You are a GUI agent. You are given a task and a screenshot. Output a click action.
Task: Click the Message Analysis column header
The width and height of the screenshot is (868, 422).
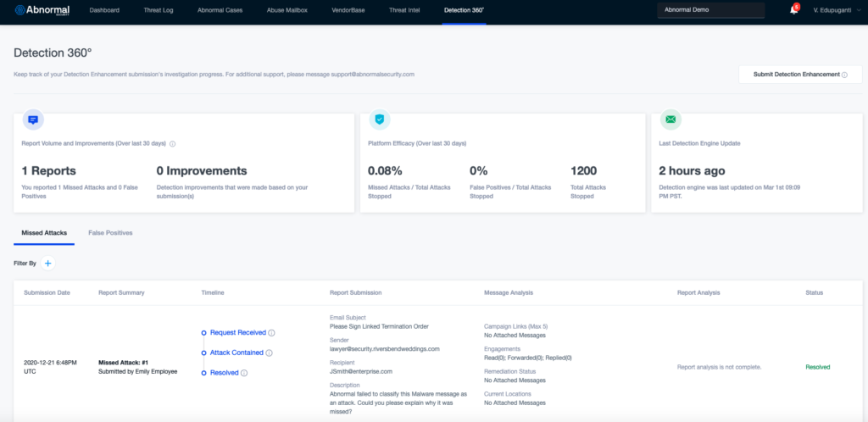509,292
